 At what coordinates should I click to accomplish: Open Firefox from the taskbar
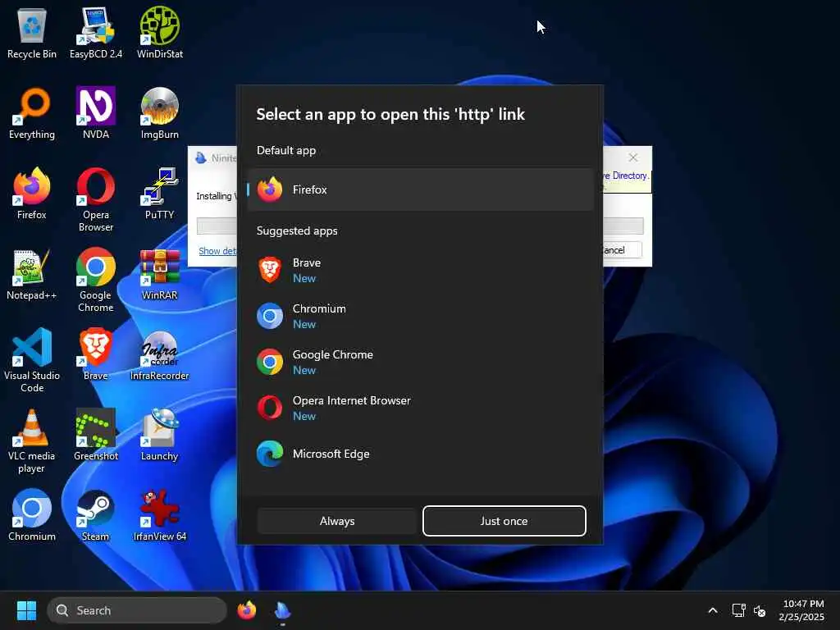[247, 610]
